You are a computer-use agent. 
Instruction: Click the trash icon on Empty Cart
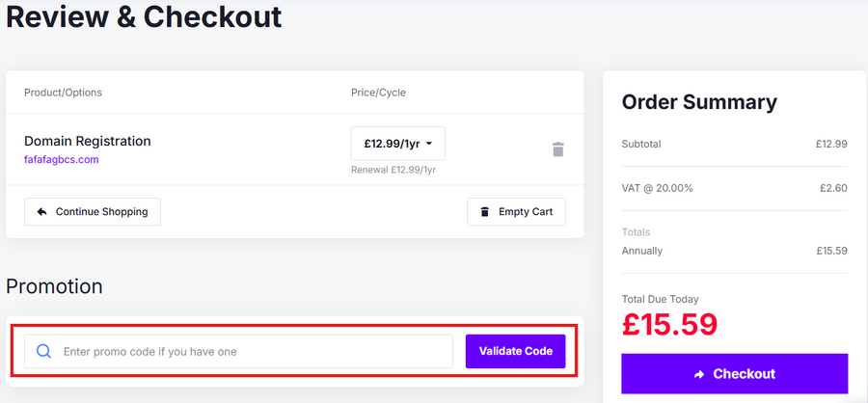[484, 212]
